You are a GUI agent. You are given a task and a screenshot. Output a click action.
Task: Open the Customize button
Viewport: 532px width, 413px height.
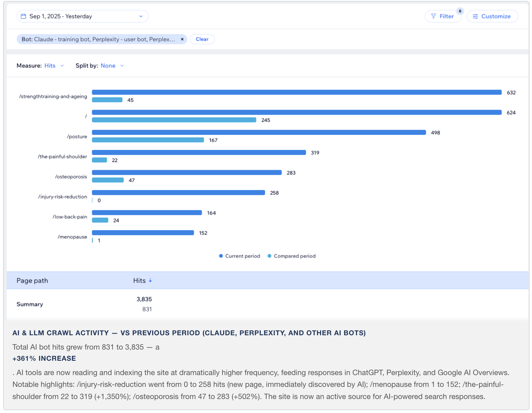[492, 16]
